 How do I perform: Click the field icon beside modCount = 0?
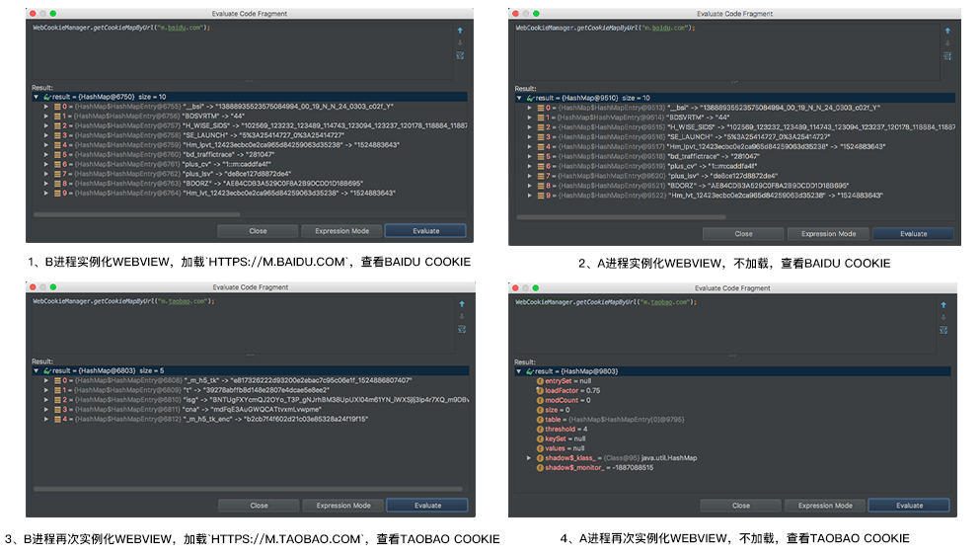tap(540, 400)
